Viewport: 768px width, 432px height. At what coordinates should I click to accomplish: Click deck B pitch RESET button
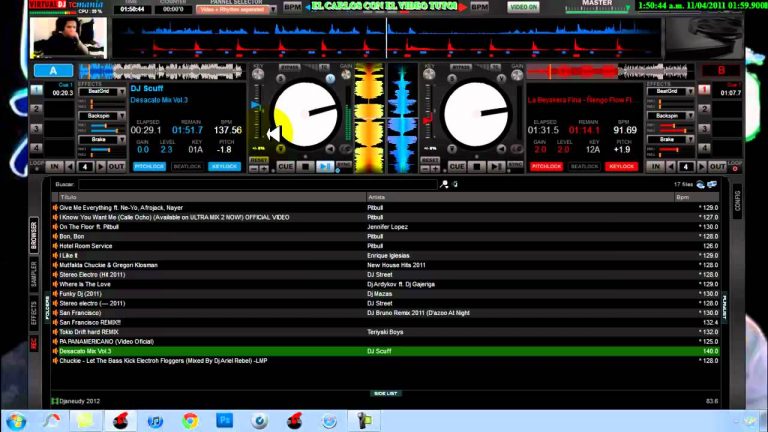430,160
